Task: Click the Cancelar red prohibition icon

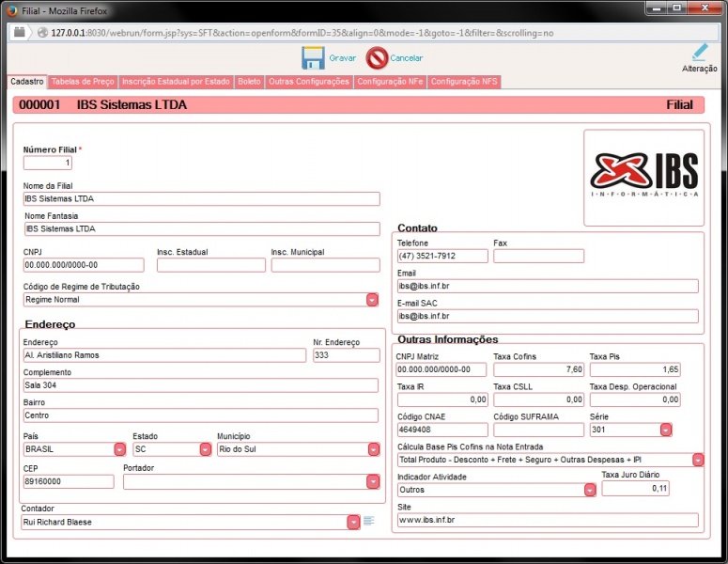Action: [377, 58]
